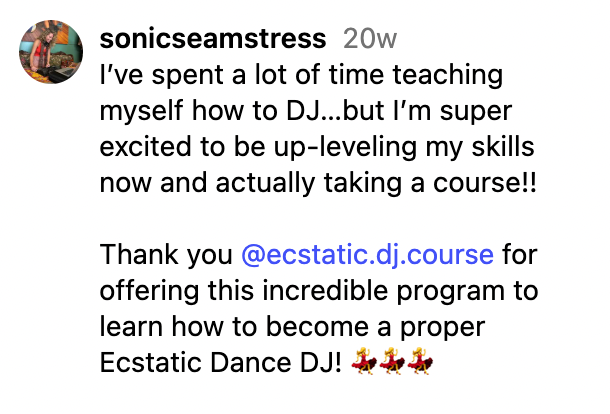This screenshot has height=414, width=610.
Task: Click the word "incredible" in caption
Action: (311, 291)
